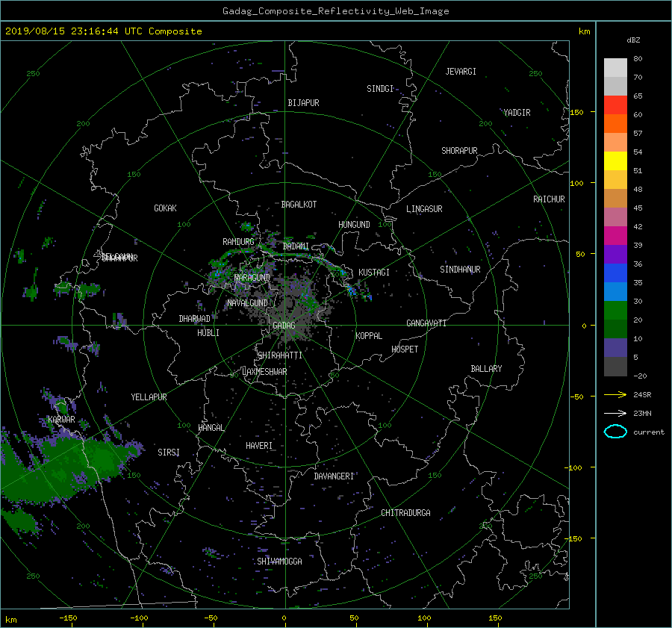Click the green 30 dBZ color band
This screenshot has height=628, width=672.
click(x=615, y=310)
